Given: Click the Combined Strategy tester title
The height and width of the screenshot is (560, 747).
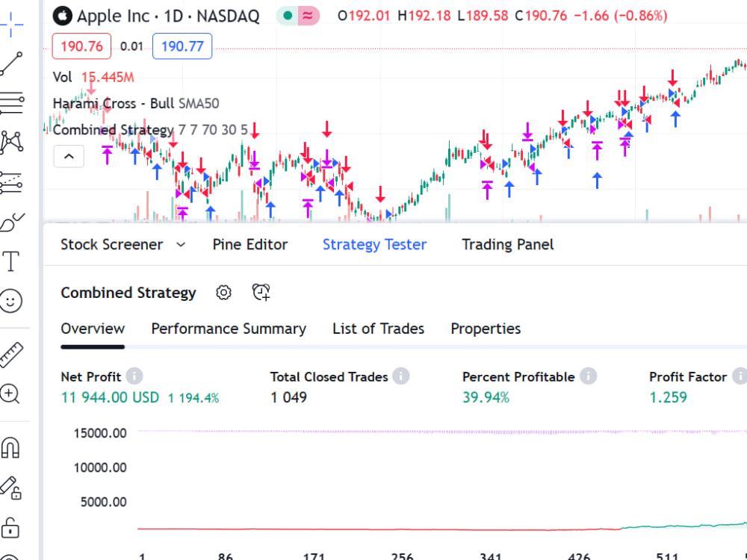Looking at the screenshot, I should (x=128, y=293).
